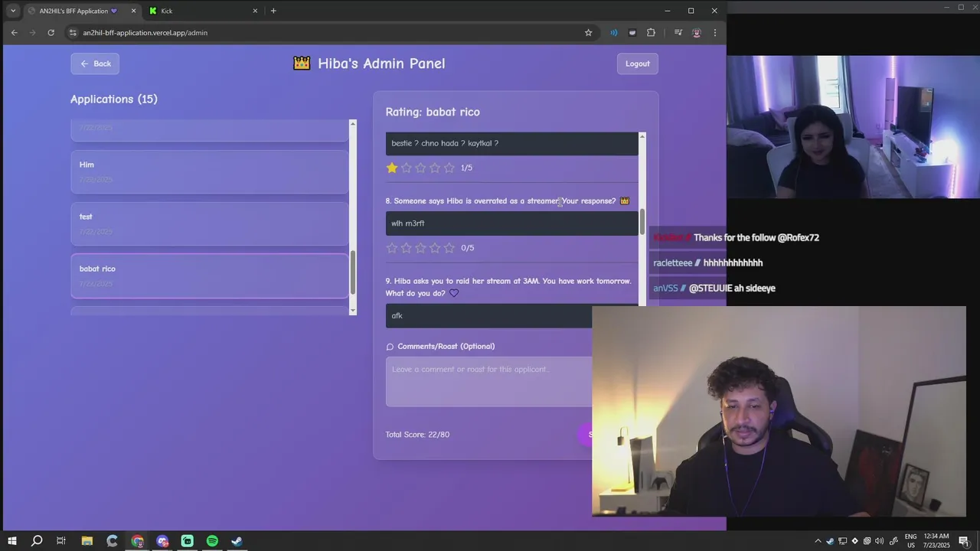Expand Chrome tab search dropdown
This screenshot has width=980, height=551.
click(x=12, y=11)
